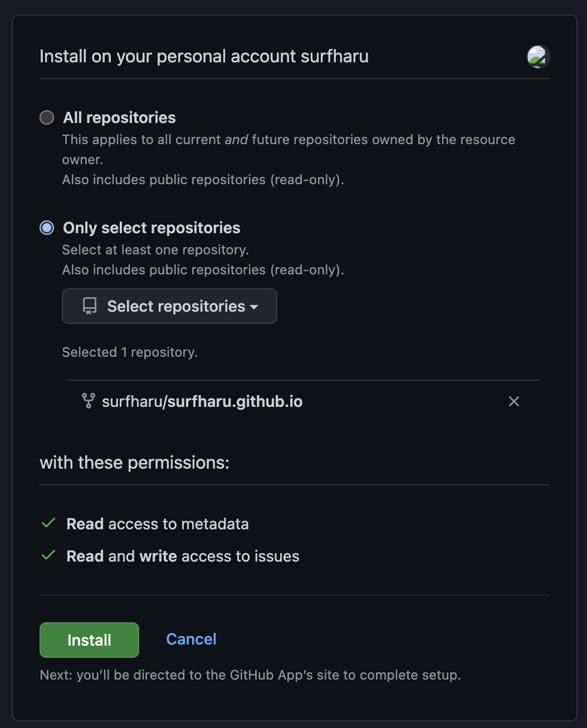587x728 pixels.
Task: Click the Cancel link
Action: (x=191, y=639)
